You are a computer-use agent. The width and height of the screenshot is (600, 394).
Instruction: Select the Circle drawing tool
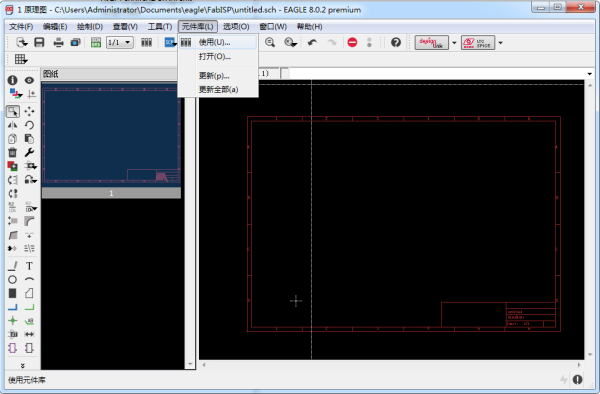tap(12, 280)
